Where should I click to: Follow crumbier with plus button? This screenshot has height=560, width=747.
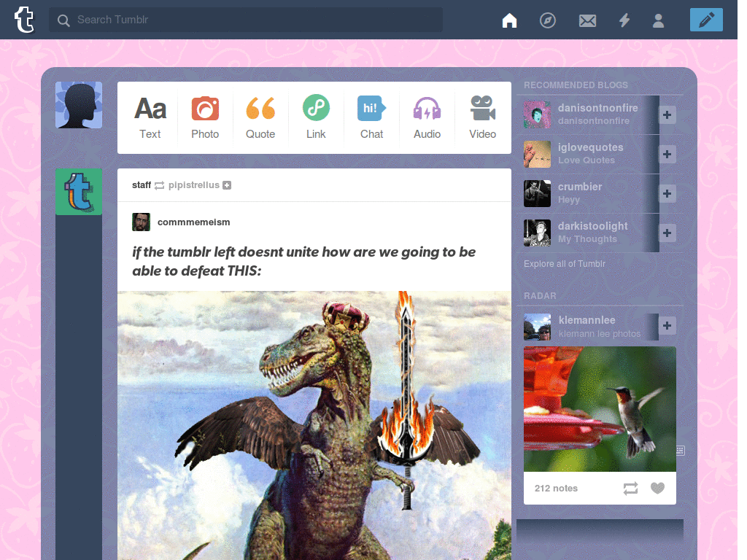[x=667, y=193]
